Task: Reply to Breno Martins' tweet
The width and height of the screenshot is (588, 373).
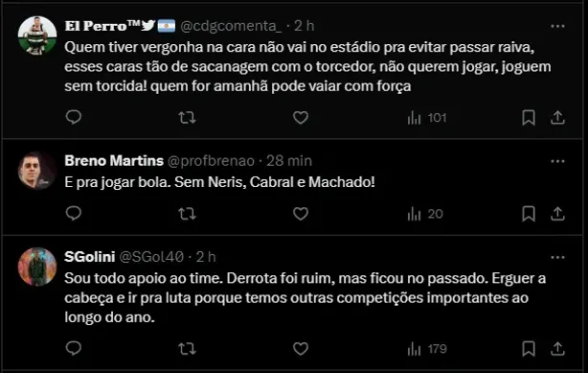Action: (x=74, y=214)
